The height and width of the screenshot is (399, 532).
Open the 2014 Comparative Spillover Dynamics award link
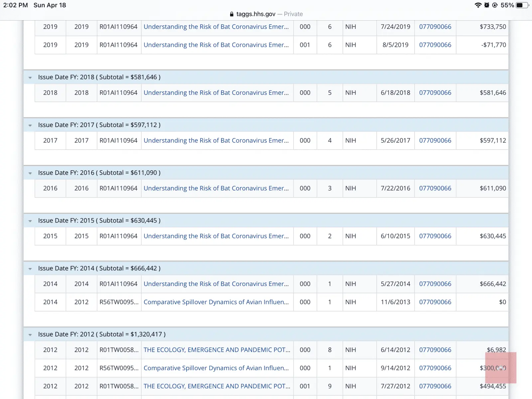click(x=216, y=302)
